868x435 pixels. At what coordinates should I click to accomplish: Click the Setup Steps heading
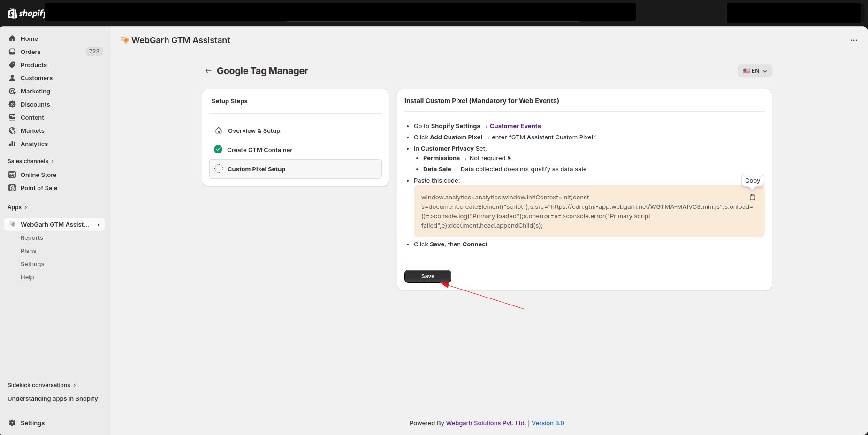229,101
